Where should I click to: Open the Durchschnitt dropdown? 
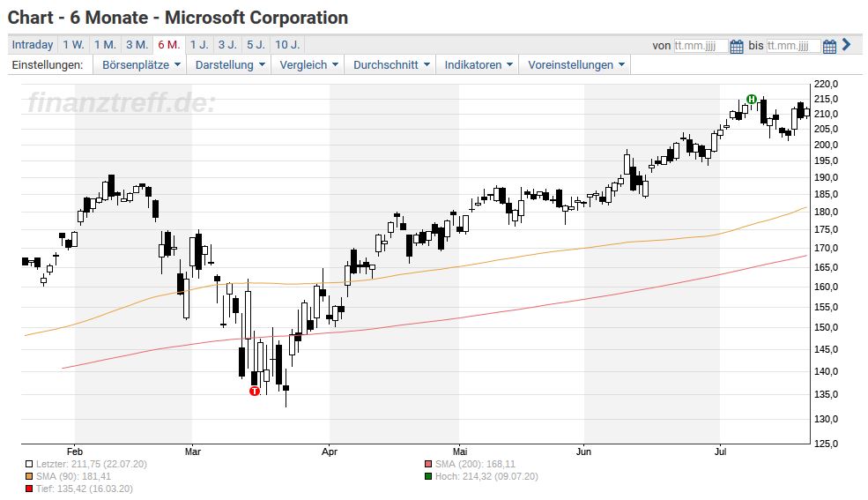(391, 64)
